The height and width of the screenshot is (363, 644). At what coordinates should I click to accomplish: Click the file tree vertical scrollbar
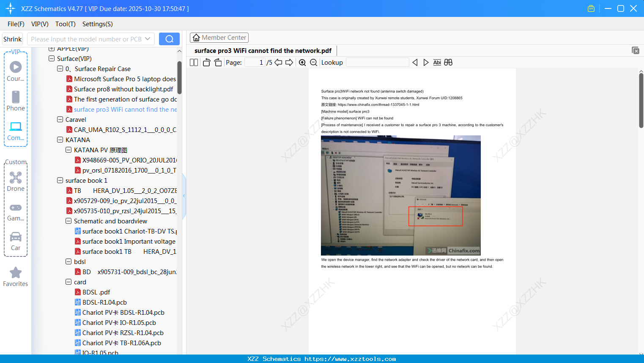point(179,77)
